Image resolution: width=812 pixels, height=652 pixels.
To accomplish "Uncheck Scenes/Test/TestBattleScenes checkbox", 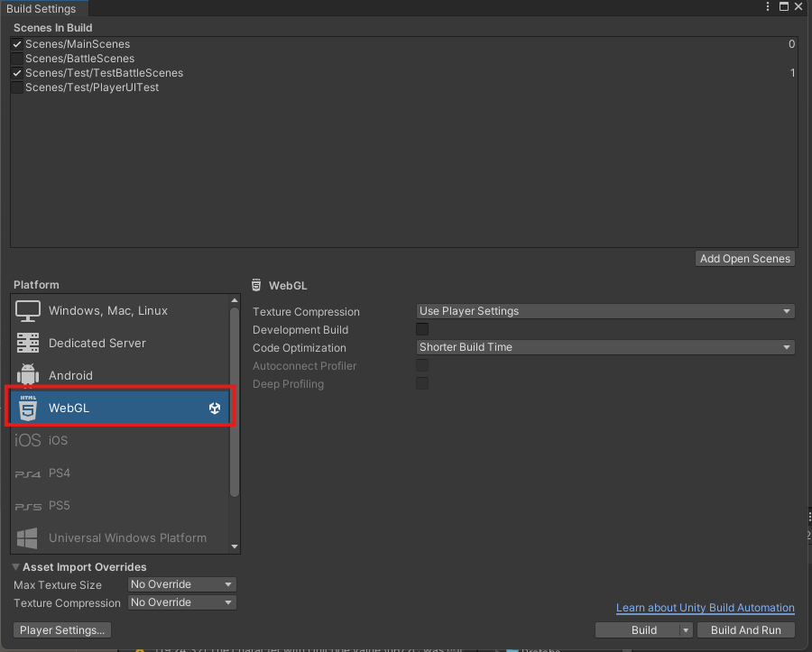I will point(17,73).
